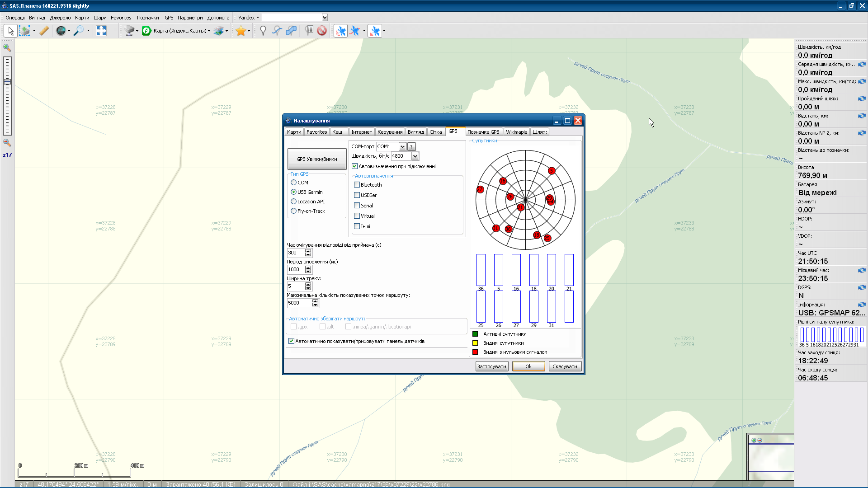Viewport: 868px width, 488px height.
Task: Click the favorites star icon
Action: [241, 31]
